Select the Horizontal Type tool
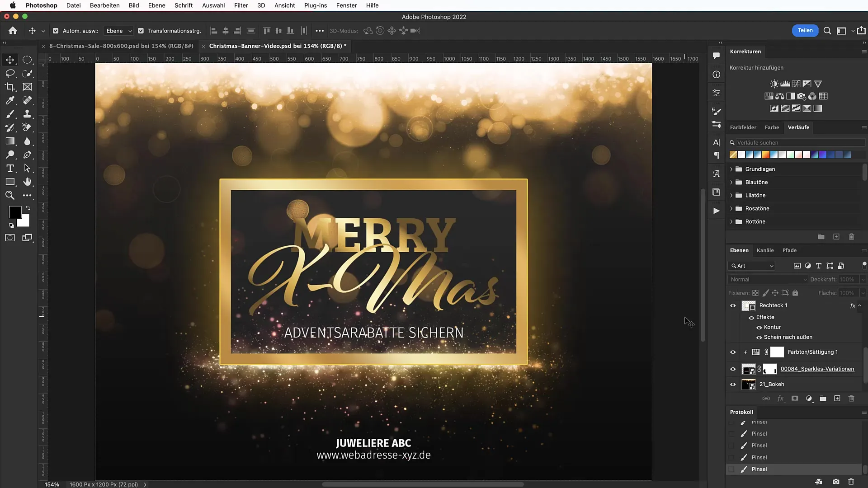The width and height of the screenshot is (868, 488). (10, 168)
